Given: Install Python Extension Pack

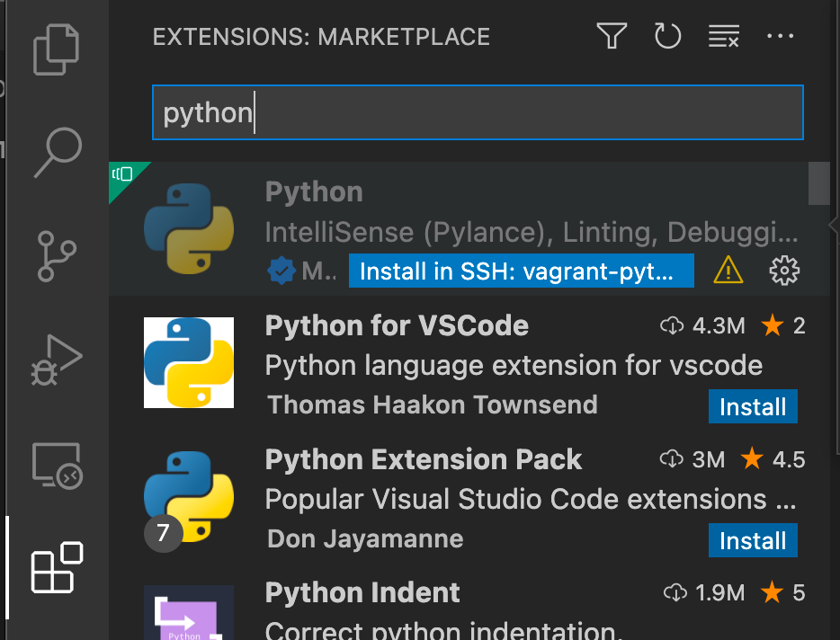Looking at the screenshot, I should pos(753,540).
